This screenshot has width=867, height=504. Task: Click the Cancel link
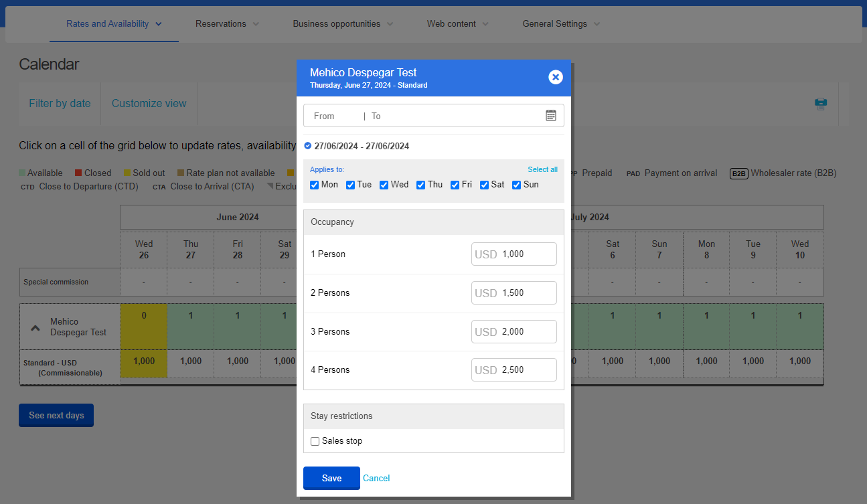[x=376, y=478]
